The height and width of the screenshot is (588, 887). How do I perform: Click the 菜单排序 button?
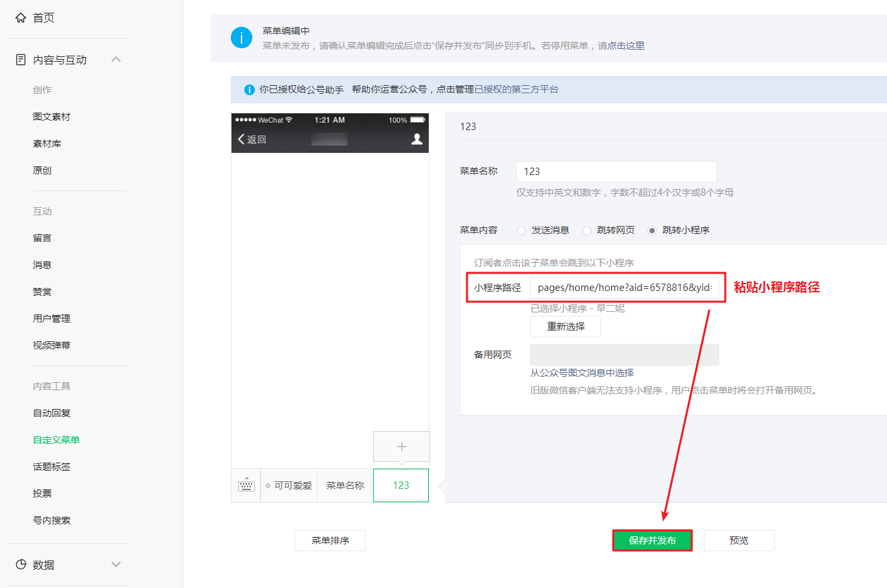(330, 540)
